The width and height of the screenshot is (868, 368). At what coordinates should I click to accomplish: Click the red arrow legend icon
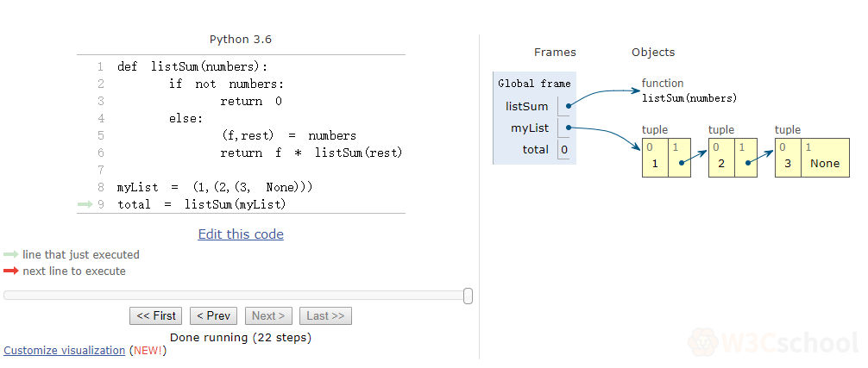coord(10,271)
